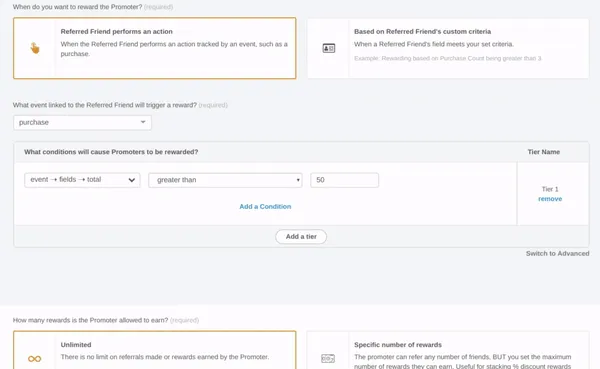
Task: Click the 'Add a Condition' link
Action: coord(265,206)
